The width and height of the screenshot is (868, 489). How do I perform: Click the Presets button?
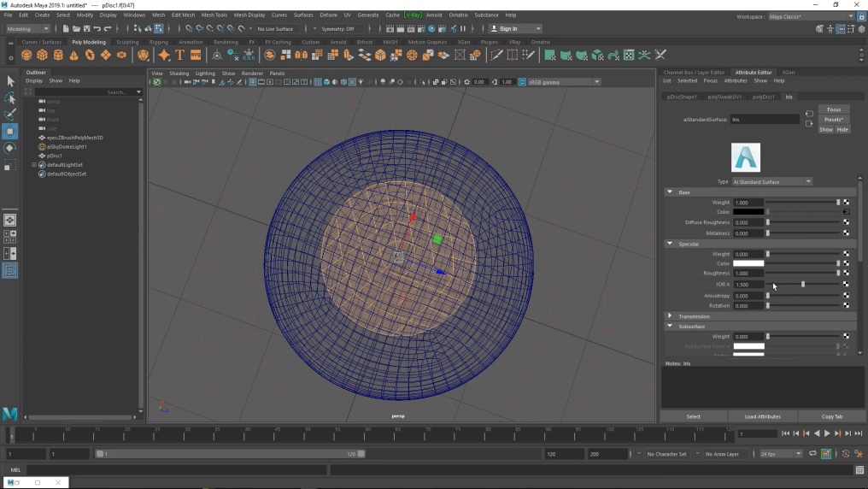click(834, 120)
